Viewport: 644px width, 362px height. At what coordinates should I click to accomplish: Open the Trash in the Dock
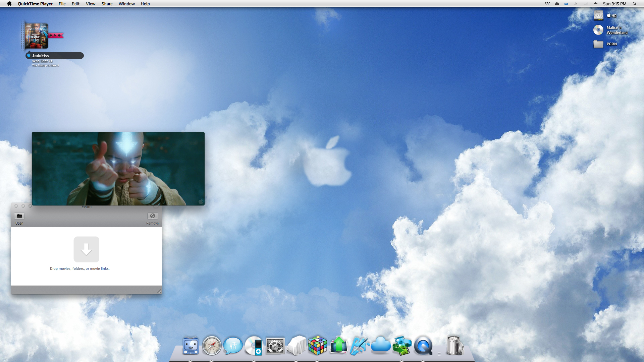pyautogui.click(x=454, y=345)
